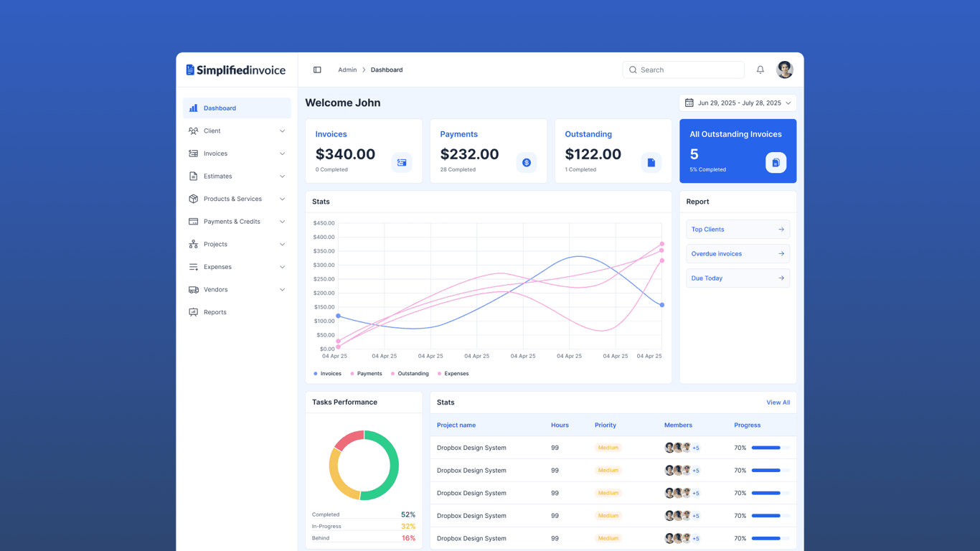
Task: Click the Hours column header
Action: pyautogui.click(x=560, y=425)
